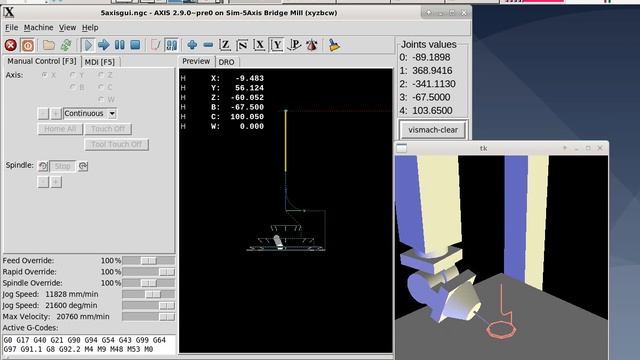Adjust the deg/min Jog Speed slider
This screenshot has width=640, height=360.
(149, 305)
